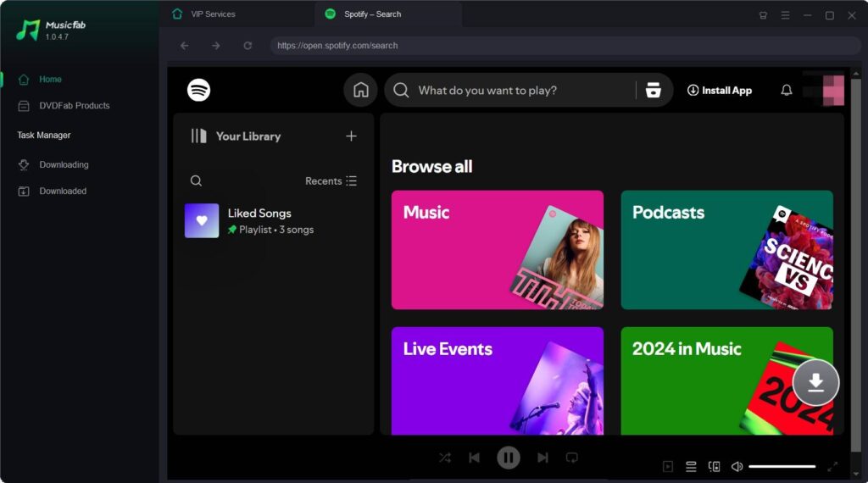Image resolution: width=868 pixels, height=483 pixels.
Task: Open the Podcasts category card
Action: pos(726,250)
